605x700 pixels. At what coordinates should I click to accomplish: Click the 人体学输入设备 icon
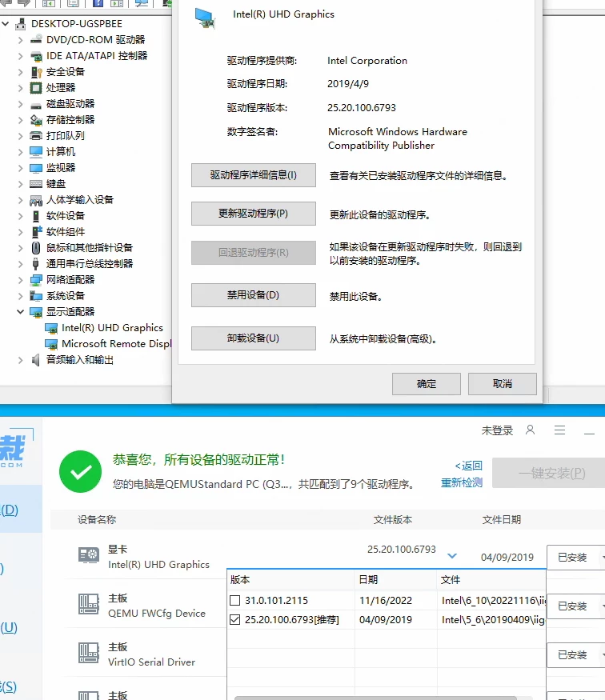click(36, 200)
